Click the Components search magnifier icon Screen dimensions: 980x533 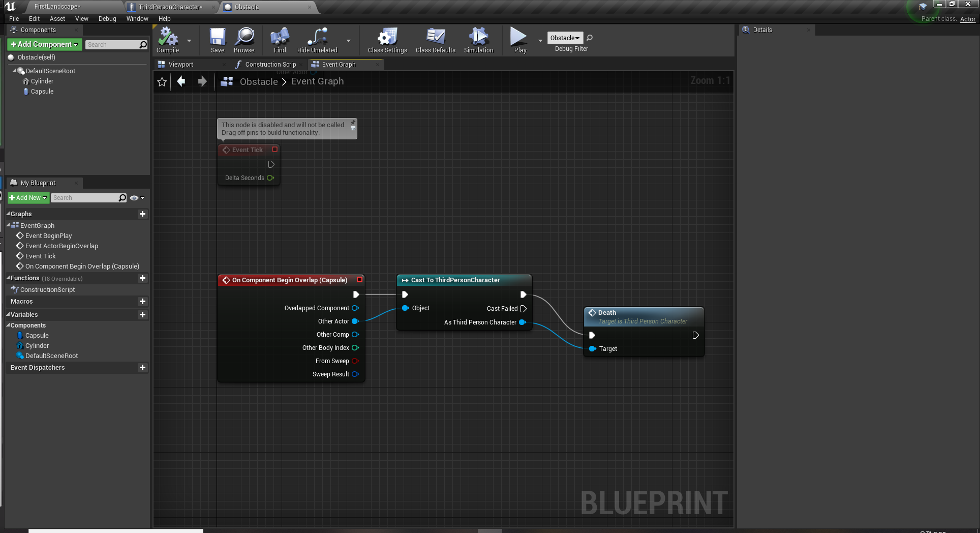click(143, 45)
